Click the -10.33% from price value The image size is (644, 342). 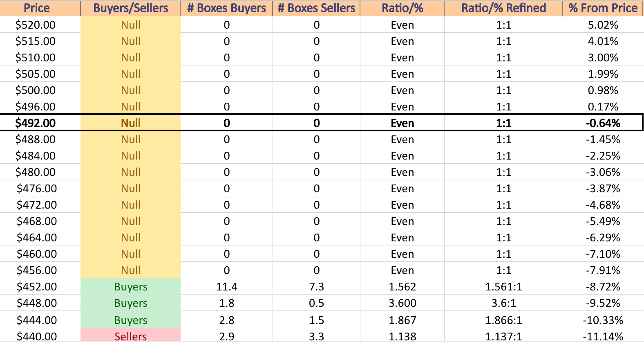[603, 320]
